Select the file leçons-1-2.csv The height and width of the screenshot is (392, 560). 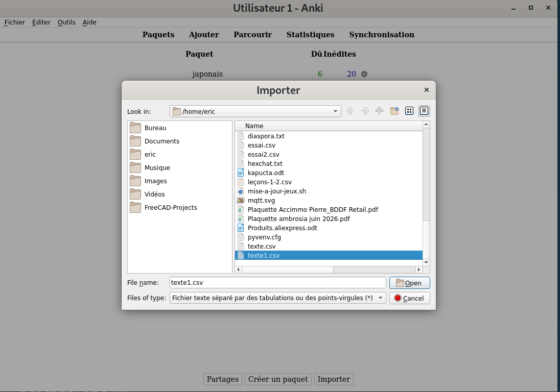click(x=270, y=182)
